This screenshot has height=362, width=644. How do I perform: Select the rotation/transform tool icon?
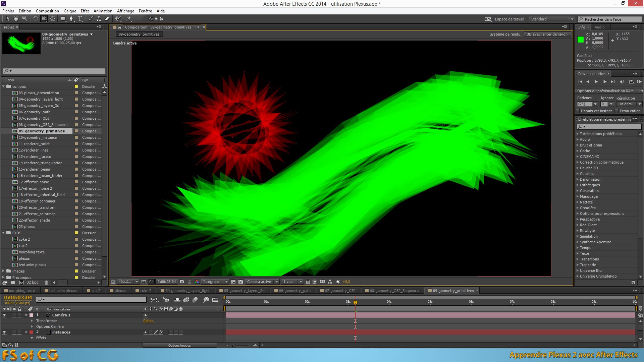[35, 18]
